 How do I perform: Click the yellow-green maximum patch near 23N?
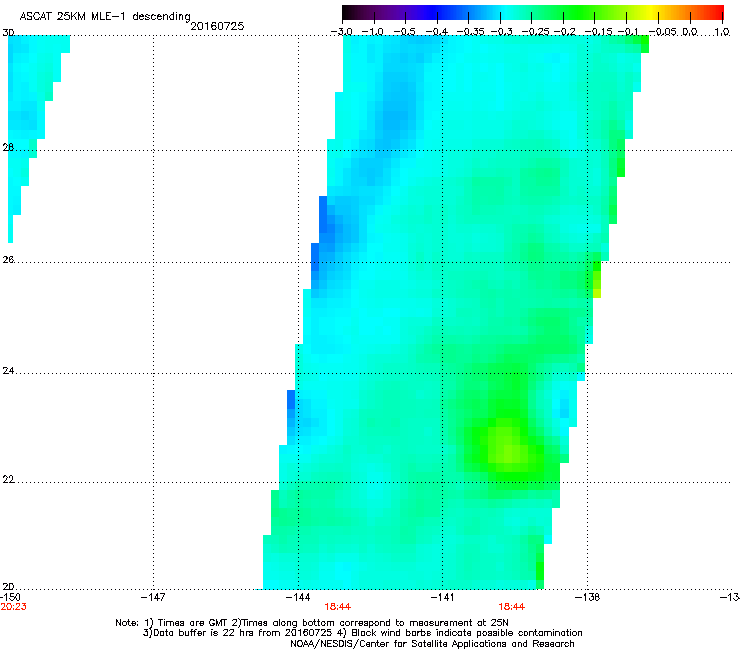coord(508,445)
